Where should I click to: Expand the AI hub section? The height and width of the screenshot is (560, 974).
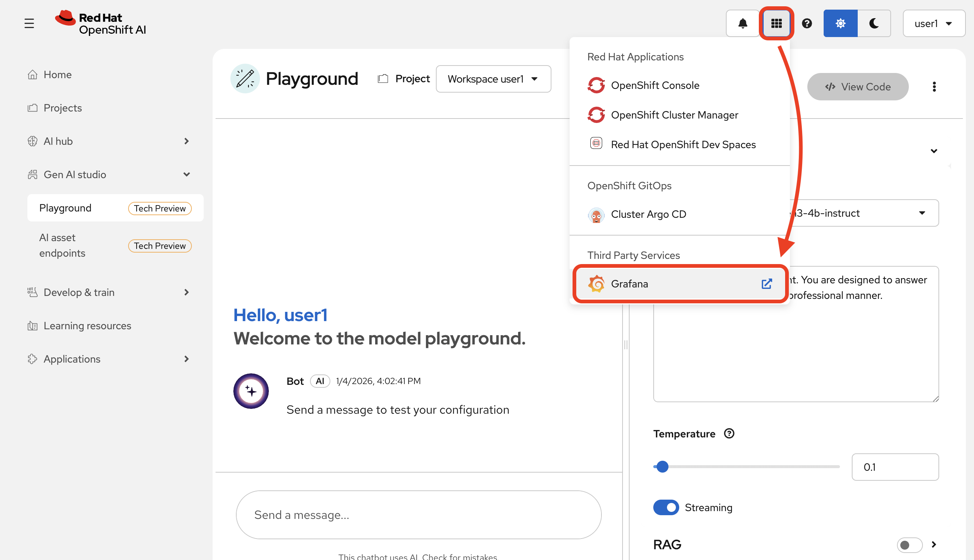click(x=187, y=141)
